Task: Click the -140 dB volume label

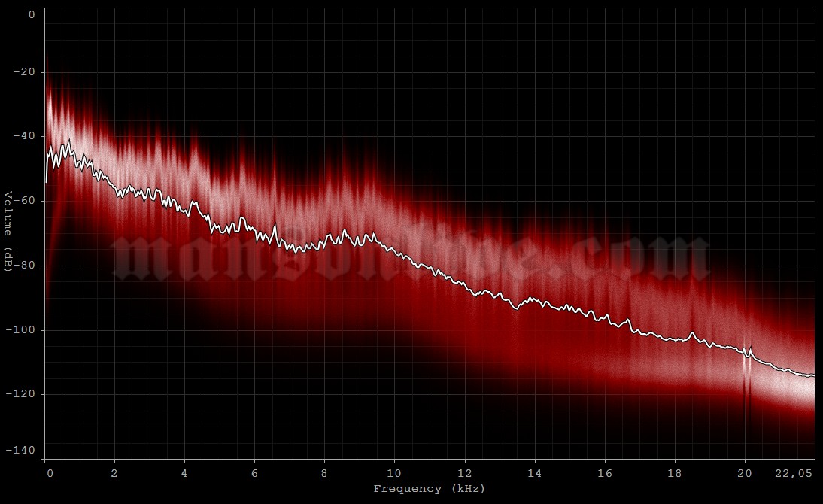Action: coord(21,450)
